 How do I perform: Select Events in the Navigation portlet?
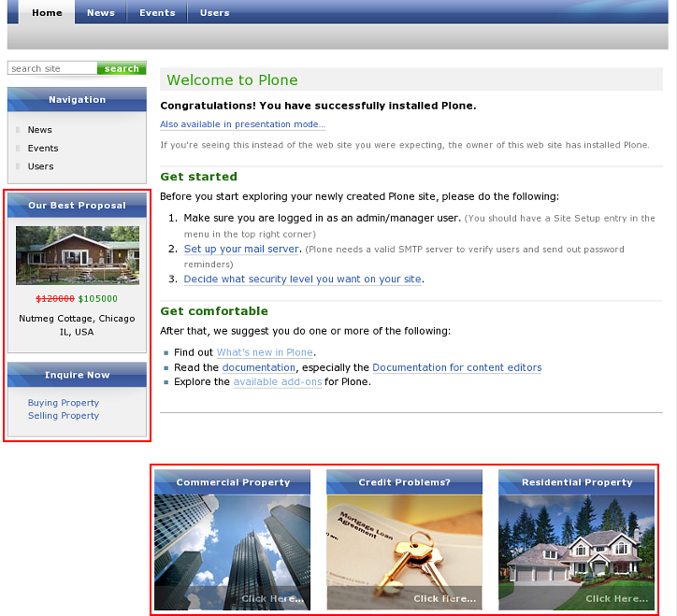point(43,148)
